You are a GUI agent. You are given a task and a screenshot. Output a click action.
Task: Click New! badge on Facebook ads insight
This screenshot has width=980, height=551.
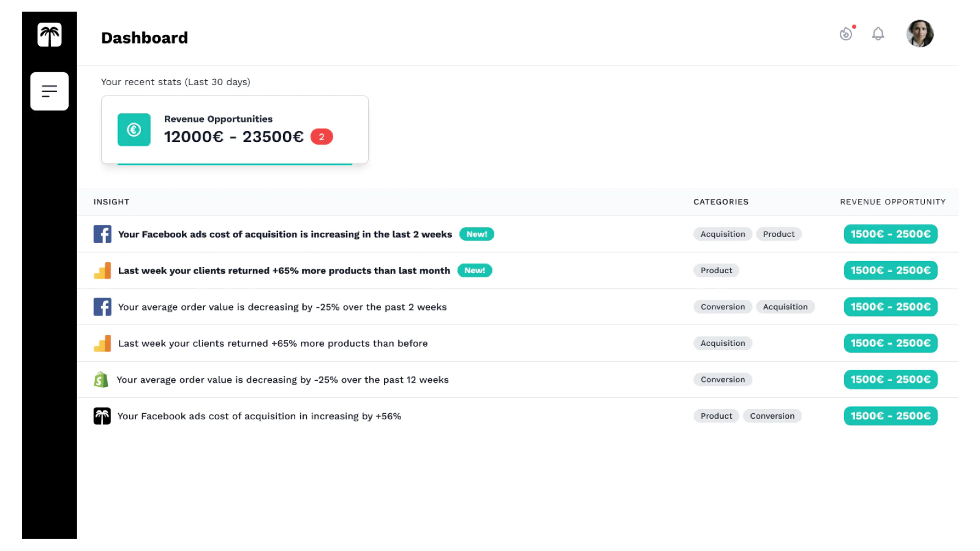point(477,234)
